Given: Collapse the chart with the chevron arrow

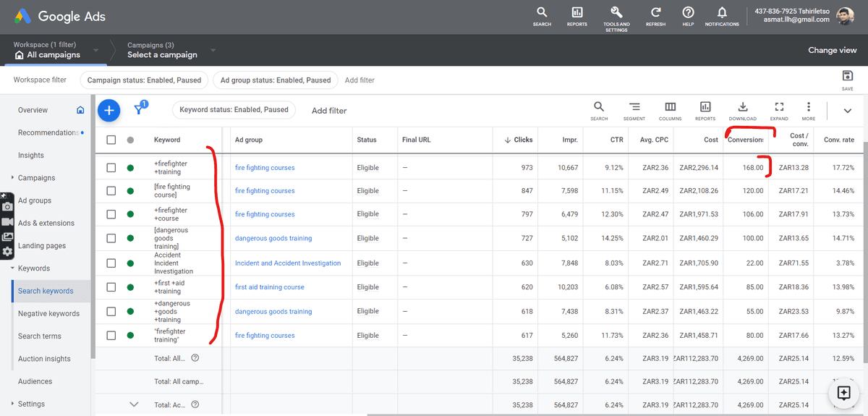Looking at the screenshot, I should tap(848, 111).
